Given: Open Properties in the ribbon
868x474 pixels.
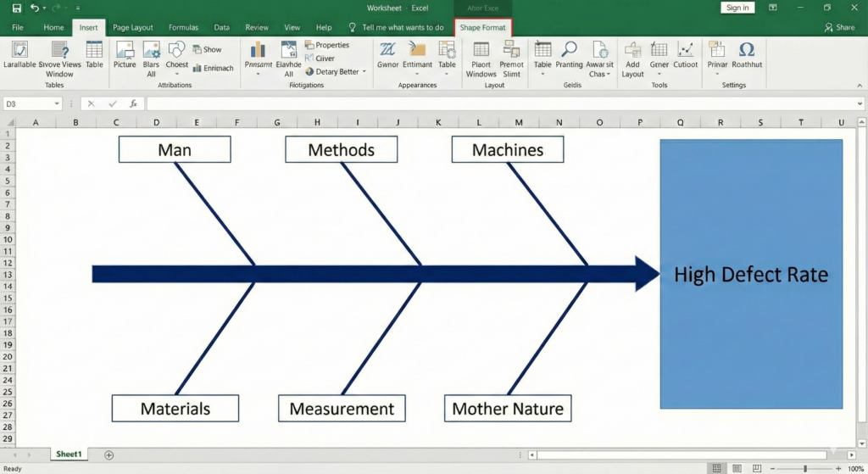Looking at the screenshot, I should click(x=327, y=45).
